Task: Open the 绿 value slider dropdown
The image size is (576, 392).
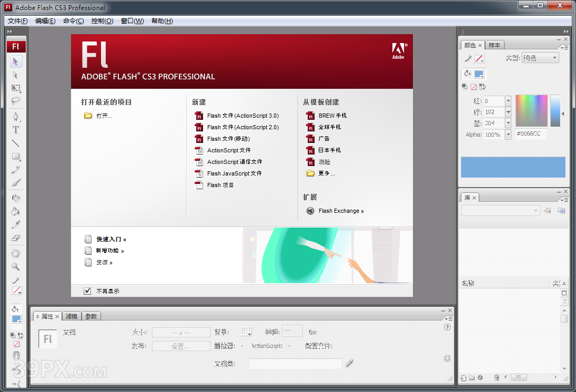Action: click(x=508, y=111)
